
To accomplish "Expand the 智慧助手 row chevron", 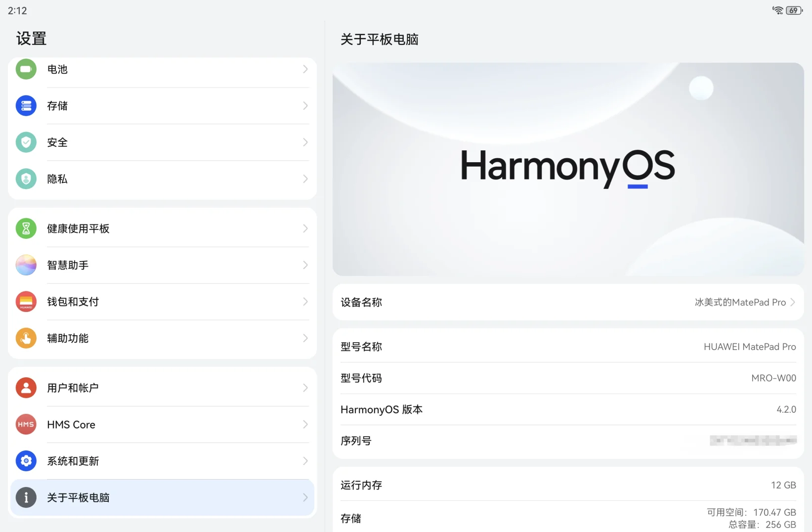I will (305, 265).
